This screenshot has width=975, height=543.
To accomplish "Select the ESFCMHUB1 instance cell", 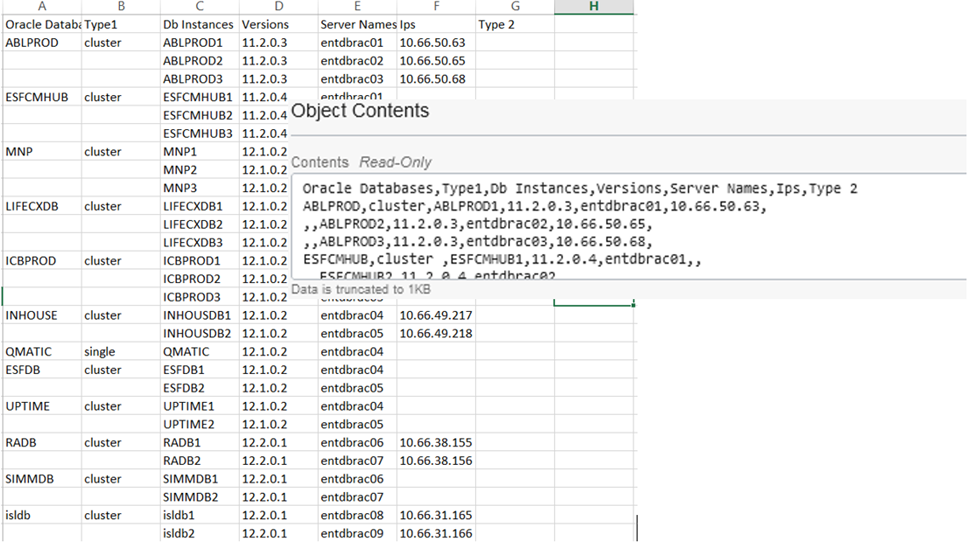I will pos(200,97).
